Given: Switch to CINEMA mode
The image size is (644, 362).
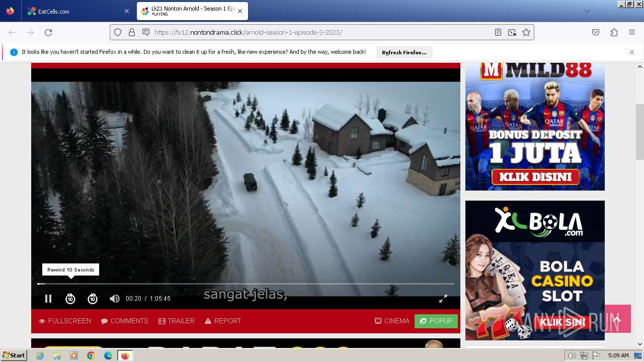Looking at the screenshot, I should coord(392,321).
